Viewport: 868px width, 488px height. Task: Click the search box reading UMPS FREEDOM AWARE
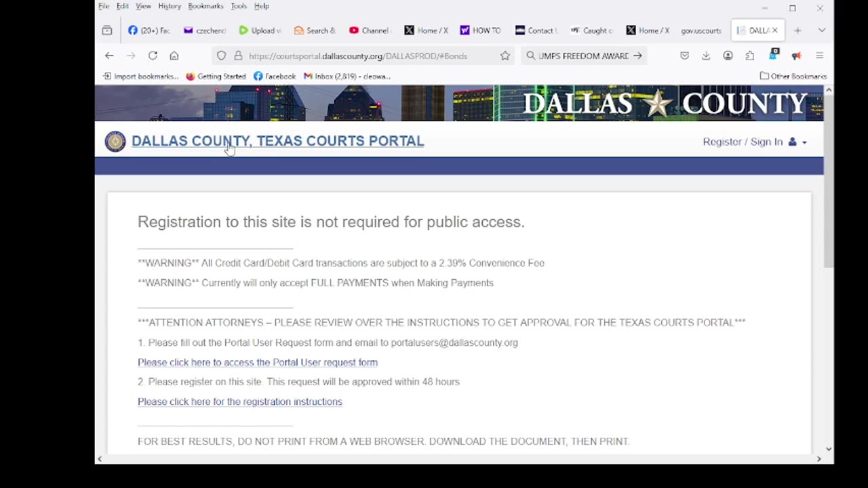pos(583,56)
